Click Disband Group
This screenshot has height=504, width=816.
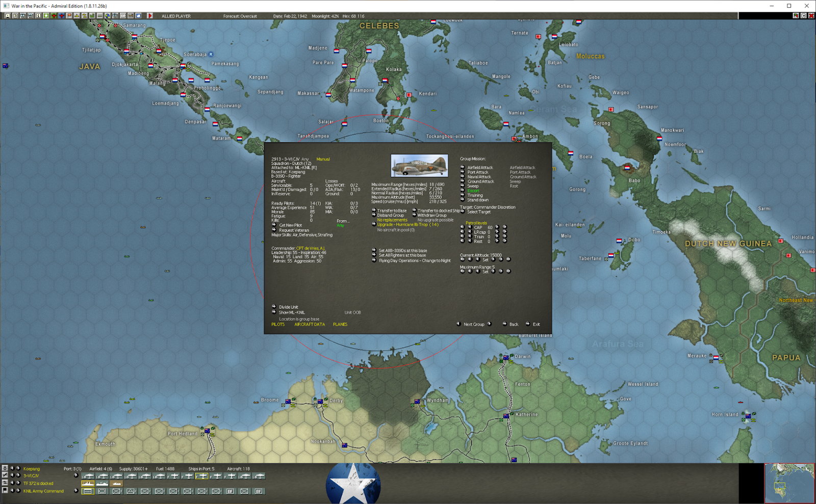pos(390,215)
